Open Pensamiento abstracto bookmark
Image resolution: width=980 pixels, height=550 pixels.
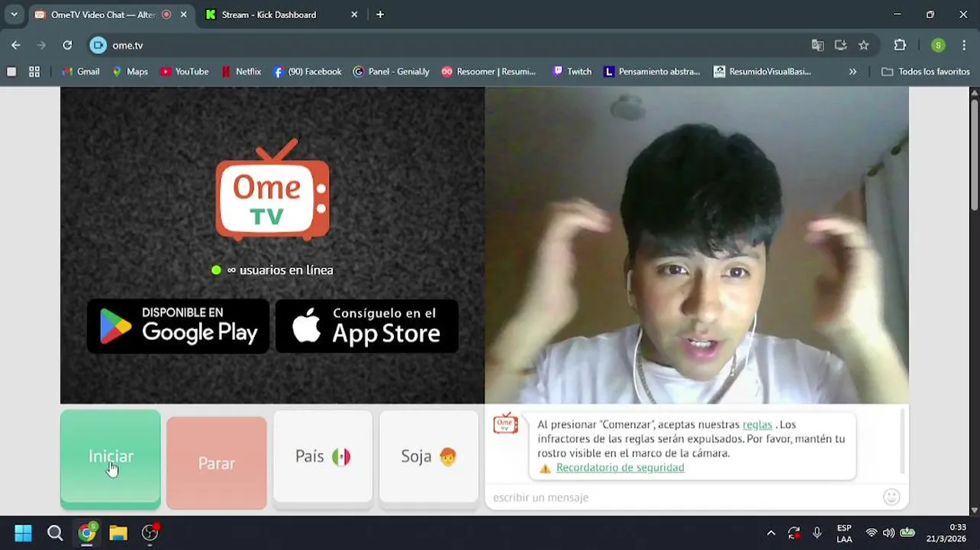(651, 72)
